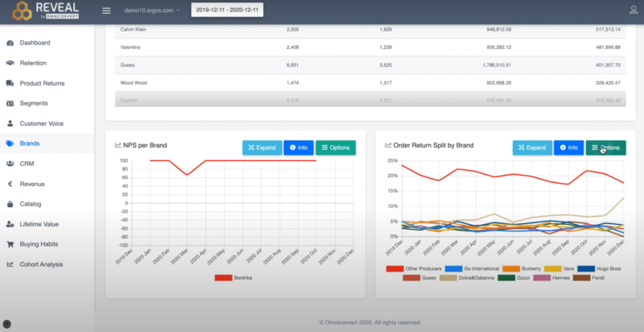Open Options for Order Return Split chart

pyautogui.click(x=606, y=147)
